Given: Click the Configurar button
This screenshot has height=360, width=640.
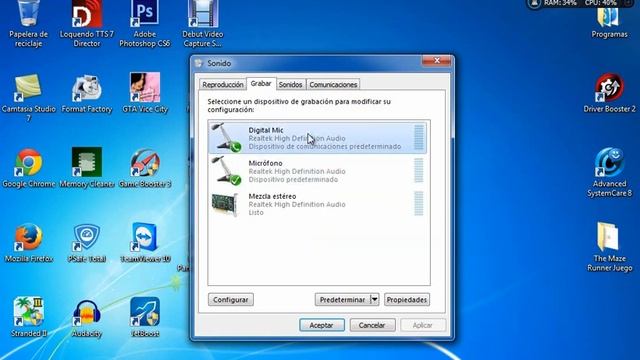Looking at the screenshot, I should (x=231, y=300).
